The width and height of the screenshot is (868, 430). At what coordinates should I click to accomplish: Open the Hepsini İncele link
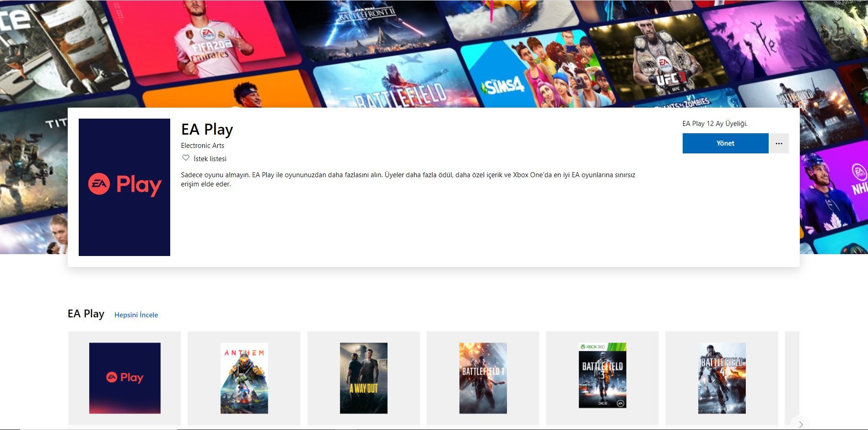[x=136, y=315]
